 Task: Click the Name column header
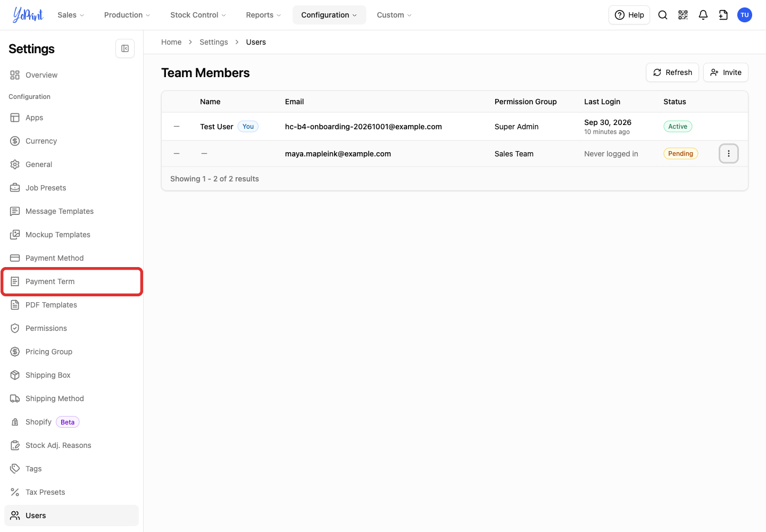point(210,102)
